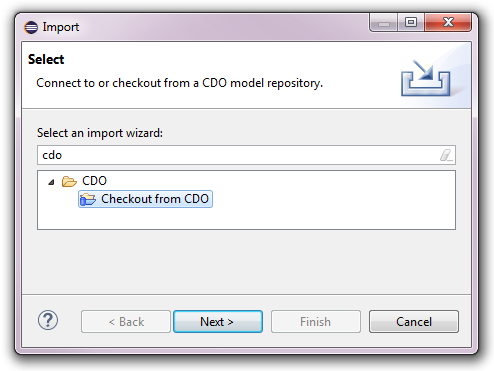
Task: Select the CDO category label
Action: click(94, 181)
